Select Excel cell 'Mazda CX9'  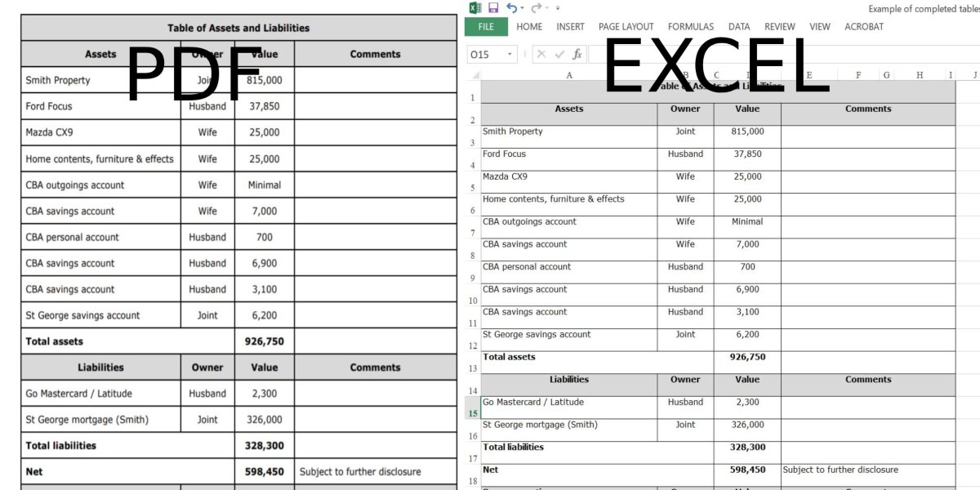[569, 181]
